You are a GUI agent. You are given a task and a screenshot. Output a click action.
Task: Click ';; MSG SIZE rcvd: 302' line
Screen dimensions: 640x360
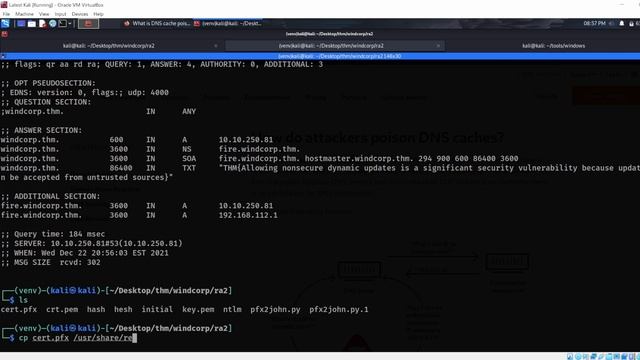tap(51, 262)
